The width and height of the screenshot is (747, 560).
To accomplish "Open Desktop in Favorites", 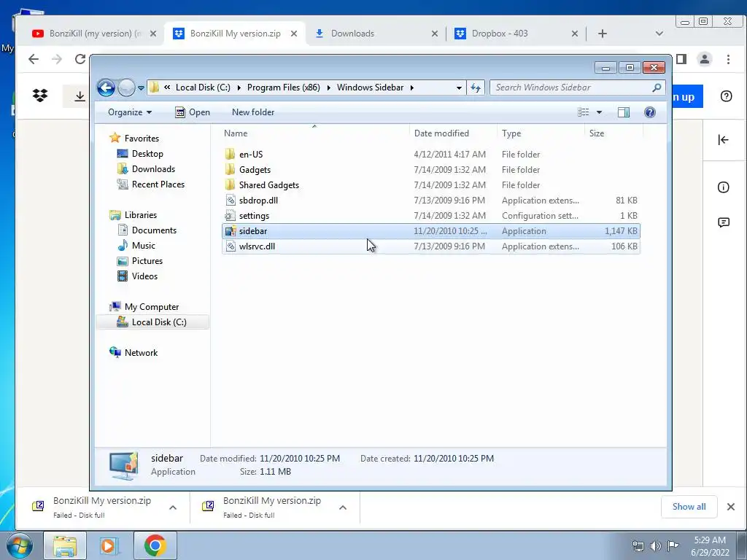I will coord(147,154).
